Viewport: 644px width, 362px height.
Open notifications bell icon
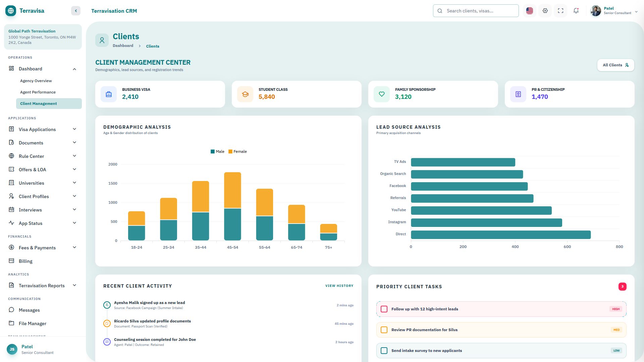click(576, 11)
